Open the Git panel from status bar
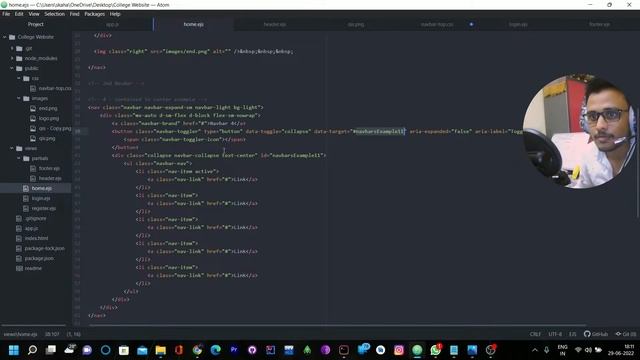The image size is (640, 360). click(625, 334)
